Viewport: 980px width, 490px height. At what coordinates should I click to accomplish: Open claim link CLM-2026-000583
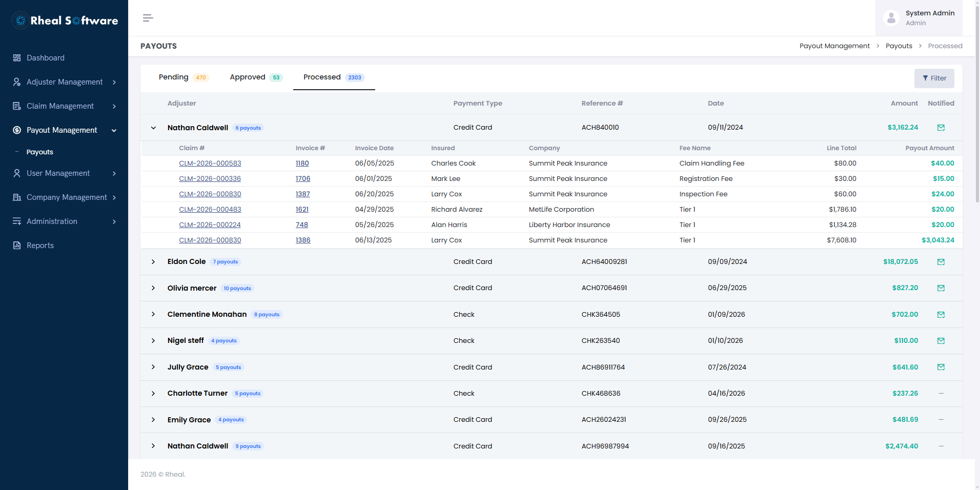coord(210,164)
